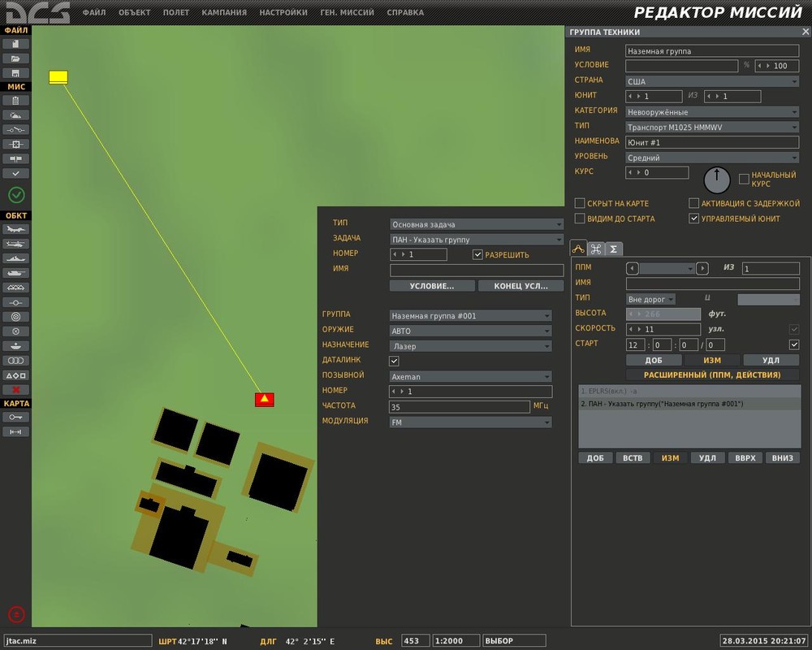This screenshot has width=812, height=650.
Task: Click the green circled checkmark fly icon
Action: (x=16, y=195)
